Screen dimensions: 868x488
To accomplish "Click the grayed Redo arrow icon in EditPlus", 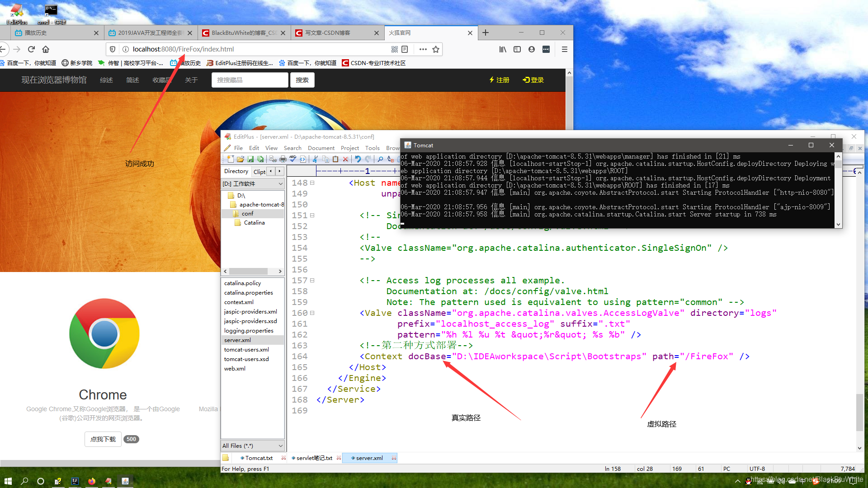I will pyautogui.click(x=368, y=159).
